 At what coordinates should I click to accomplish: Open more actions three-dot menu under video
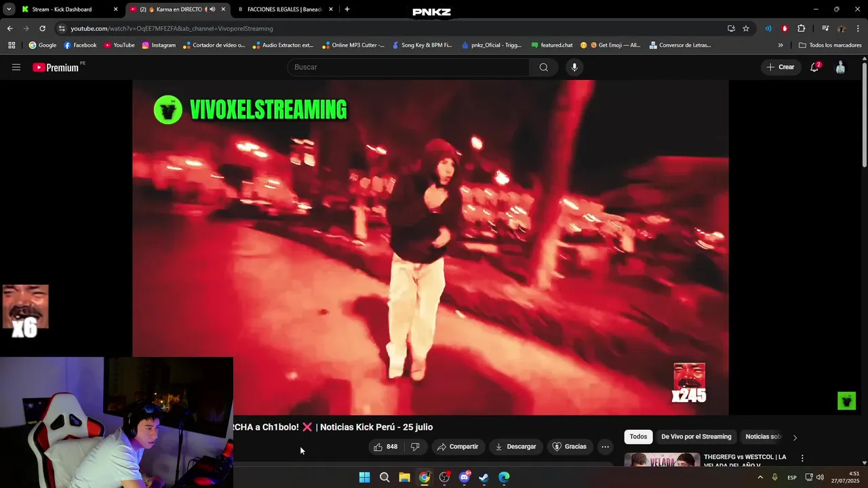(605, 447)
